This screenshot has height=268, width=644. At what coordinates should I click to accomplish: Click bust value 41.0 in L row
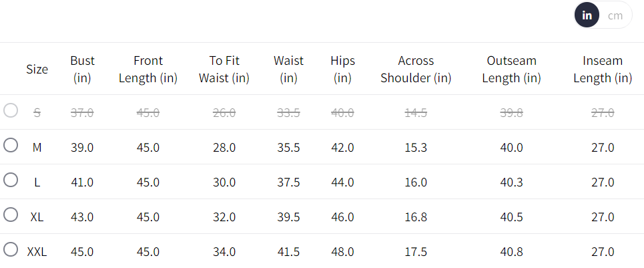(82, 182)
